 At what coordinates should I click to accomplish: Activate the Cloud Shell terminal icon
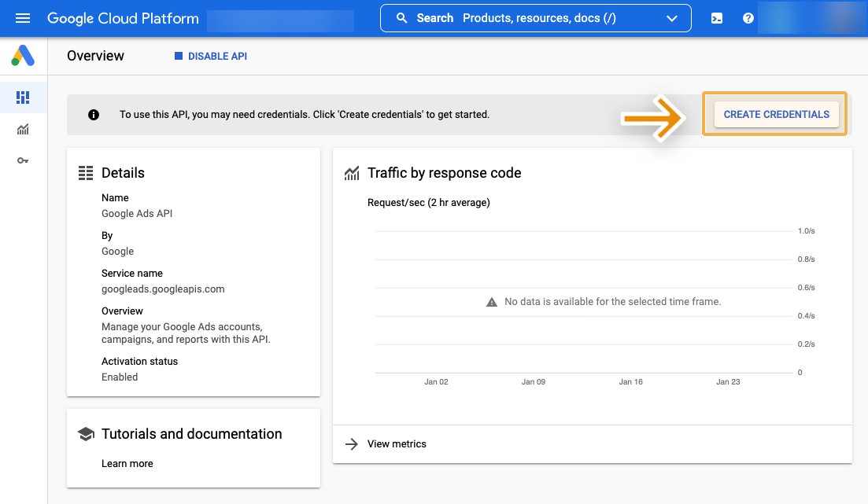pyautogui.click(x=717, y=18)
